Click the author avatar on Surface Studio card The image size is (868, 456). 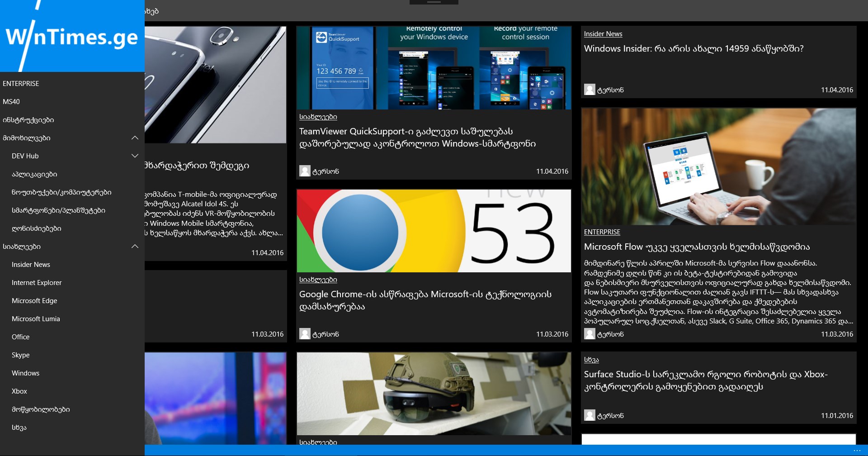[x=590, y=415]
